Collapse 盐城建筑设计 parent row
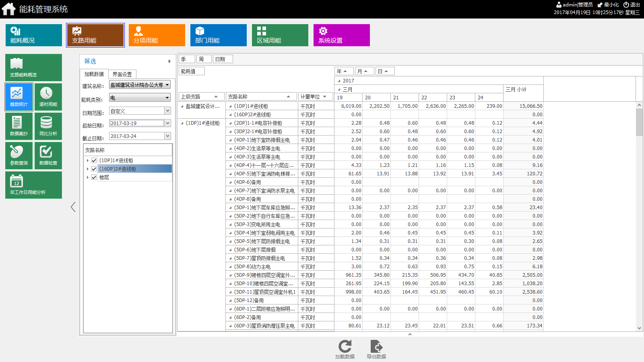 click(x=182, y=106)
